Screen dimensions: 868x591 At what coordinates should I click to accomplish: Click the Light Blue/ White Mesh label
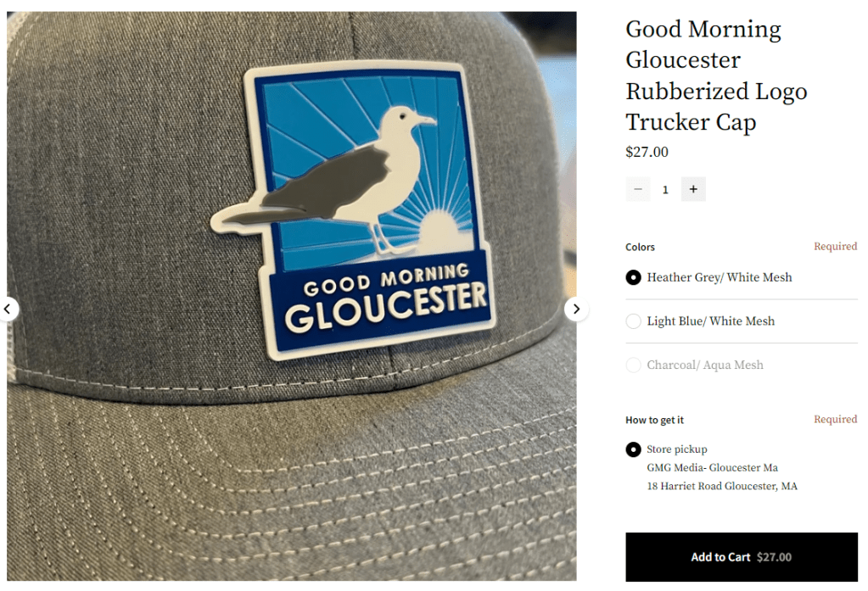pyautogui.click(x=711, y=321)
